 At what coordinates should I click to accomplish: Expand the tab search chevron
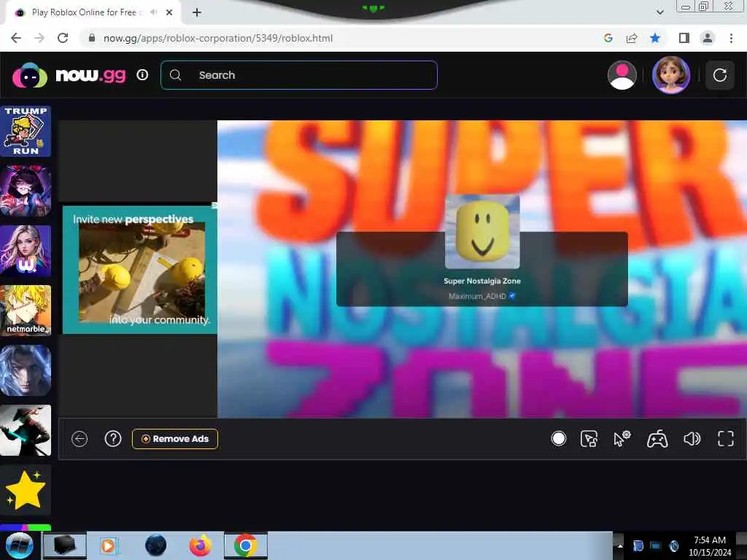(659, 12)
